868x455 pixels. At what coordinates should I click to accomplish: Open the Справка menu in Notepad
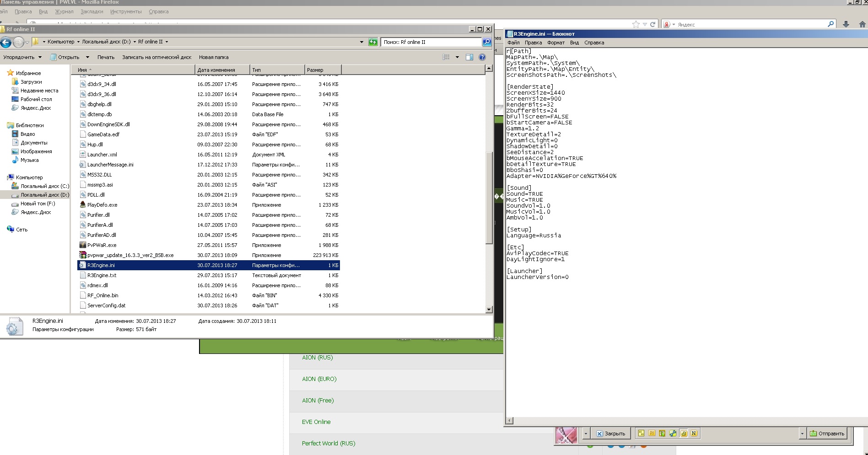coord(594,43)
